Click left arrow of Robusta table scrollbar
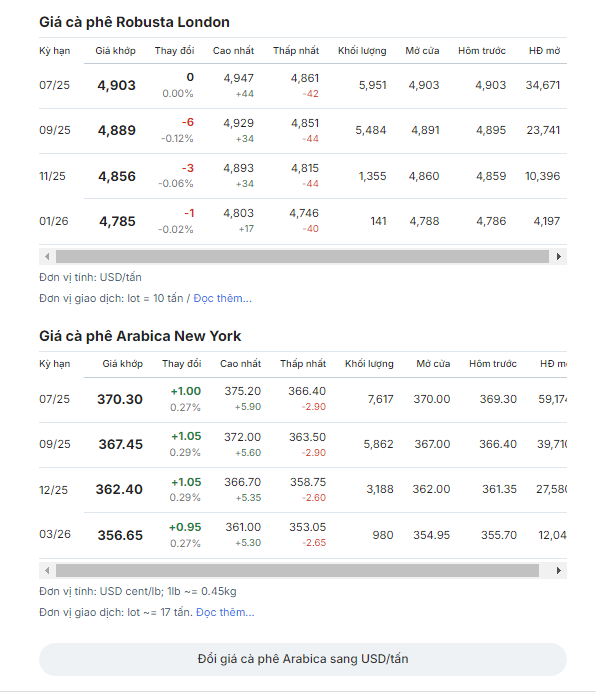 [x=47, y=256]
